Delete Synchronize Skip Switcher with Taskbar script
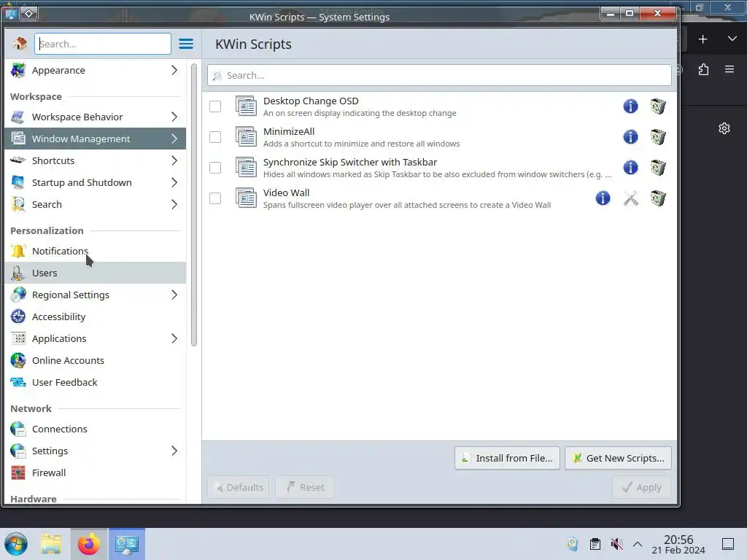747x560 pixels. coord(658,168)
